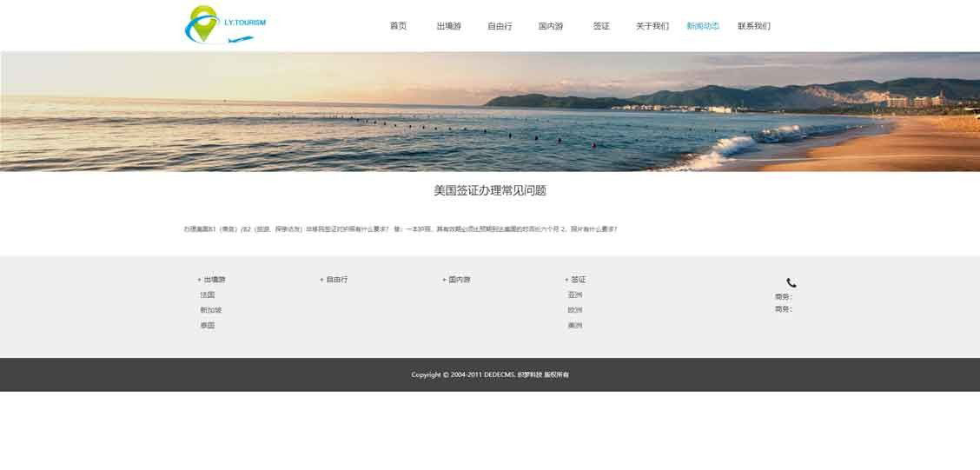
Task: Click the LY.TOURISM logo
Action: tap(225, 25)
